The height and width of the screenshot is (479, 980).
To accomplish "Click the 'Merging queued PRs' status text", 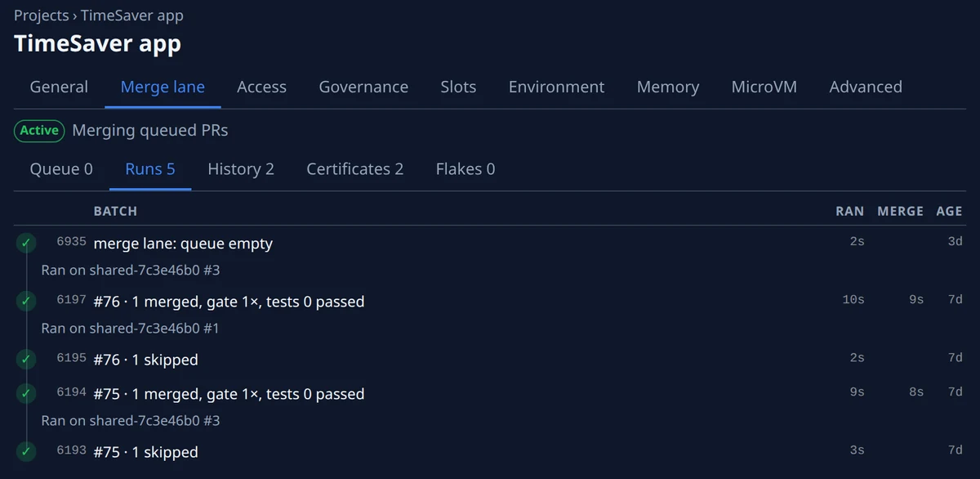I will coord(150,130).
